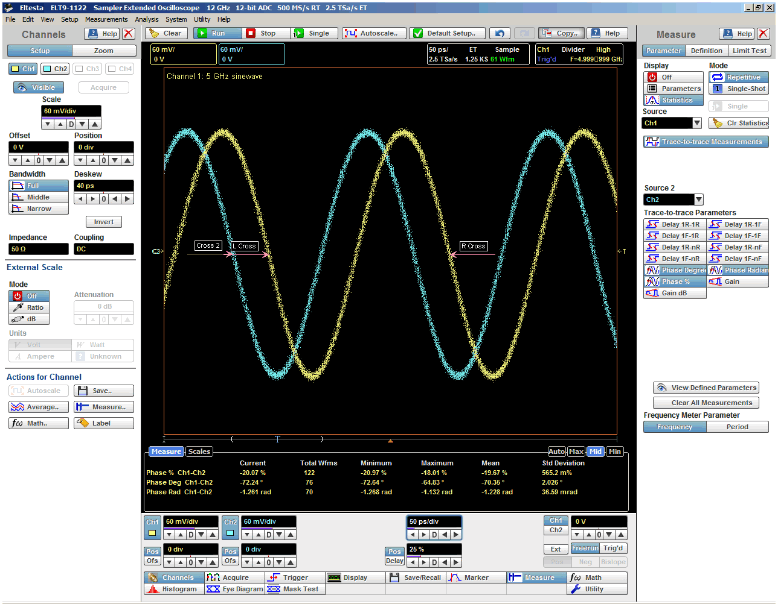Open the Eye Diagram panel

point(233,590)
